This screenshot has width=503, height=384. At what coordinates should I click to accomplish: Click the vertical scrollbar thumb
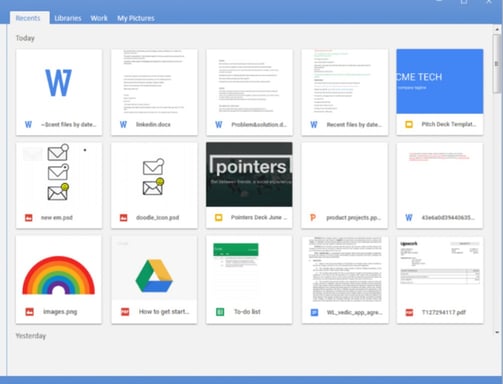[x=497, y=63]
